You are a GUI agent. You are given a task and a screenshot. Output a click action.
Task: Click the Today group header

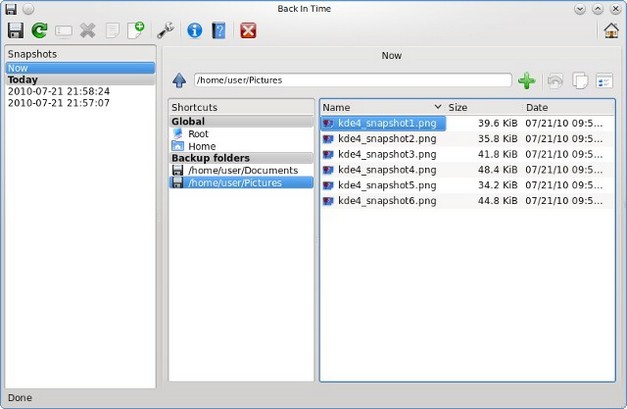coord(80,80)
